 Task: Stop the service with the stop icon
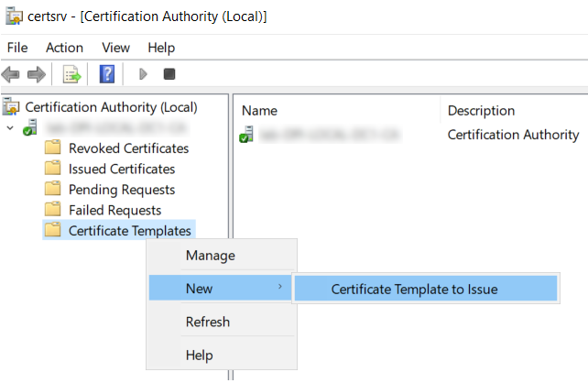pos(169,74)
